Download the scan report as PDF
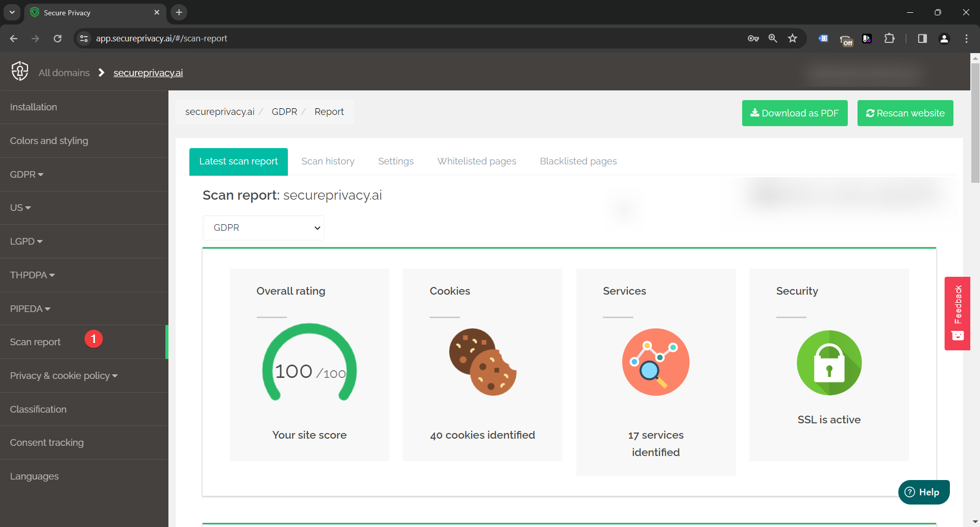Viewport: 980px width, 527px height. (x=794, y=113)
